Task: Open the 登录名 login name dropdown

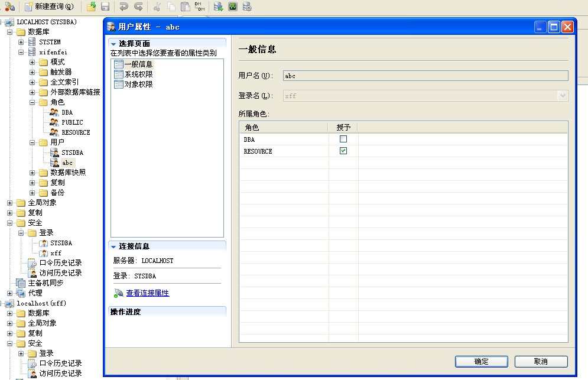Action: [563, 96]
